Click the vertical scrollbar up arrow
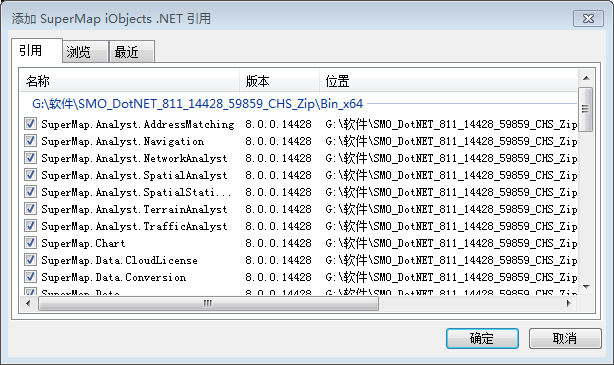Image resolution: width=614 pixels, height=365 pixels. click(x=586, y=78)
